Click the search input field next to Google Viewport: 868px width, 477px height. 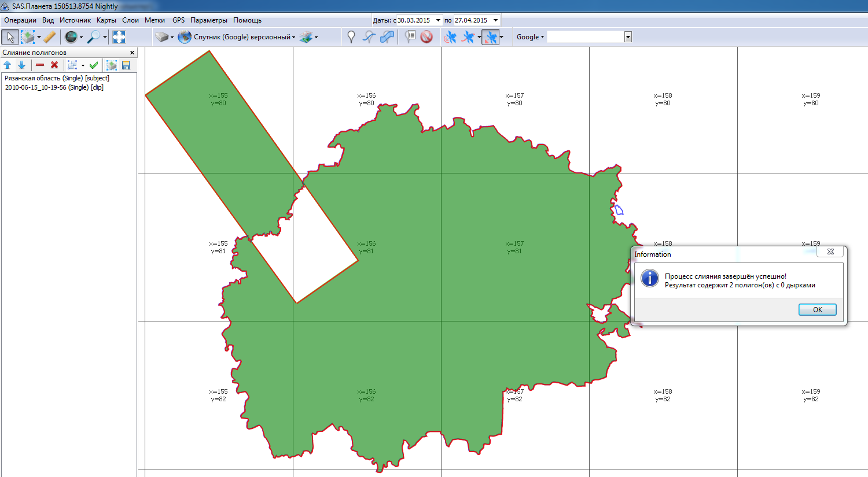pos(585,37)
